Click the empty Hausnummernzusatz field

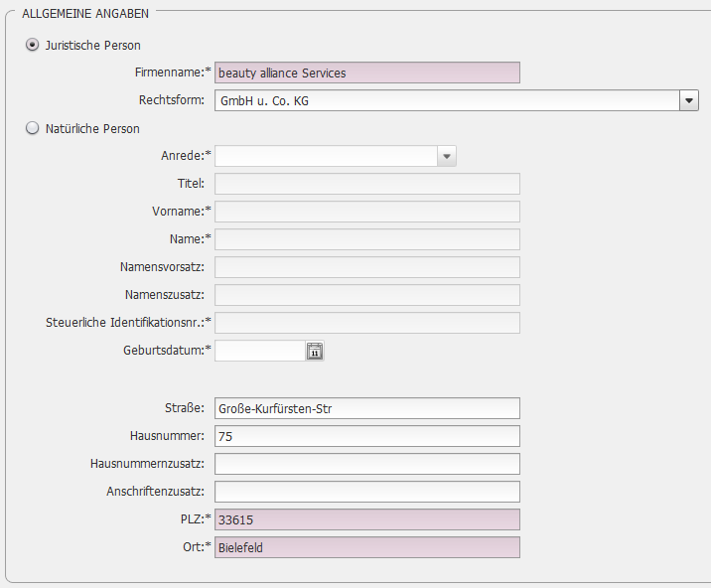367,464
